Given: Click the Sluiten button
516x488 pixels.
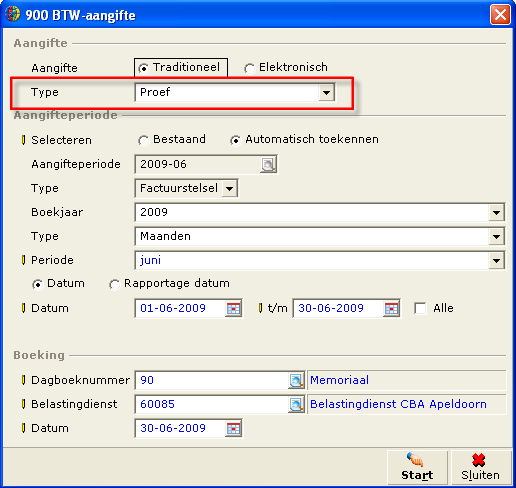Looking at the screenshot, I should (480, 468).
